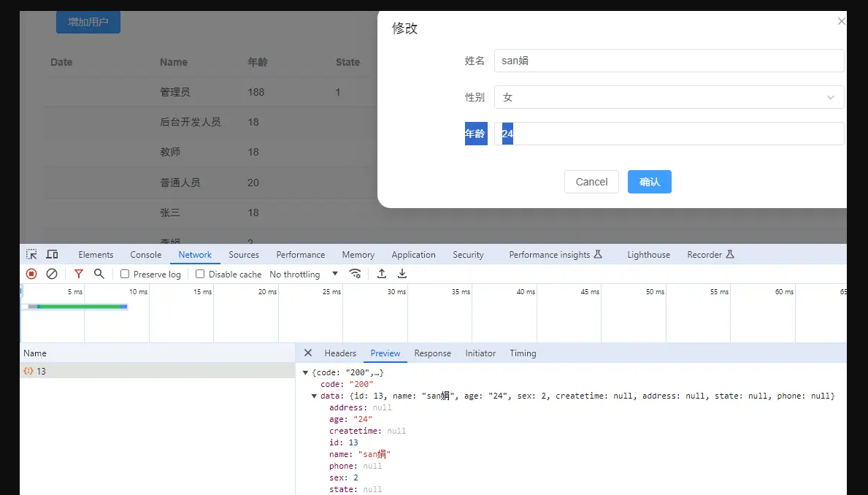Open the Performance panel
The image size is (868, 495).
point(301,255)
